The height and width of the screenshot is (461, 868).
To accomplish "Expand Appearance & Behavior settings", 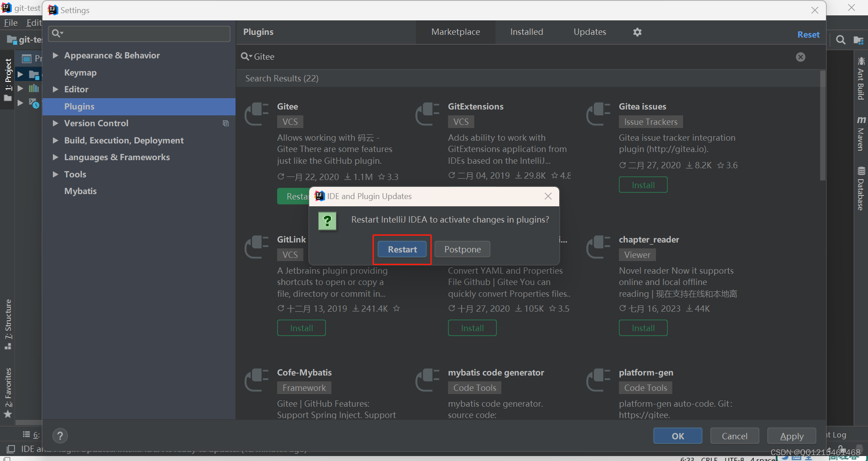I will (55, 55).
